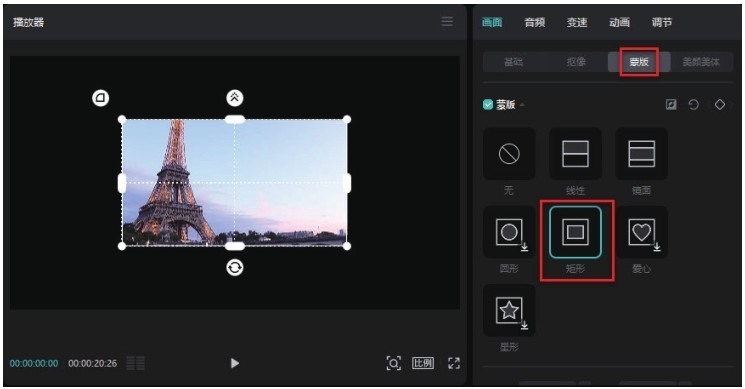Image resolution: width=745 pixels, height=389 pixels.
Task: Click the current timecode 00:00:00:00
Action: [x=34, y=363]
